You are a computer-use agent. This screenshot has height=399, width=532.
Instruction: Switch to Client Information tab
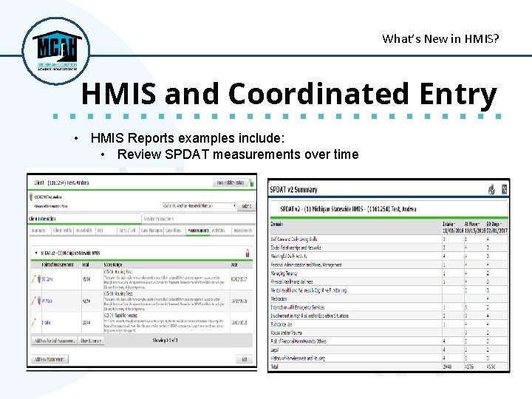pos(84,219)
